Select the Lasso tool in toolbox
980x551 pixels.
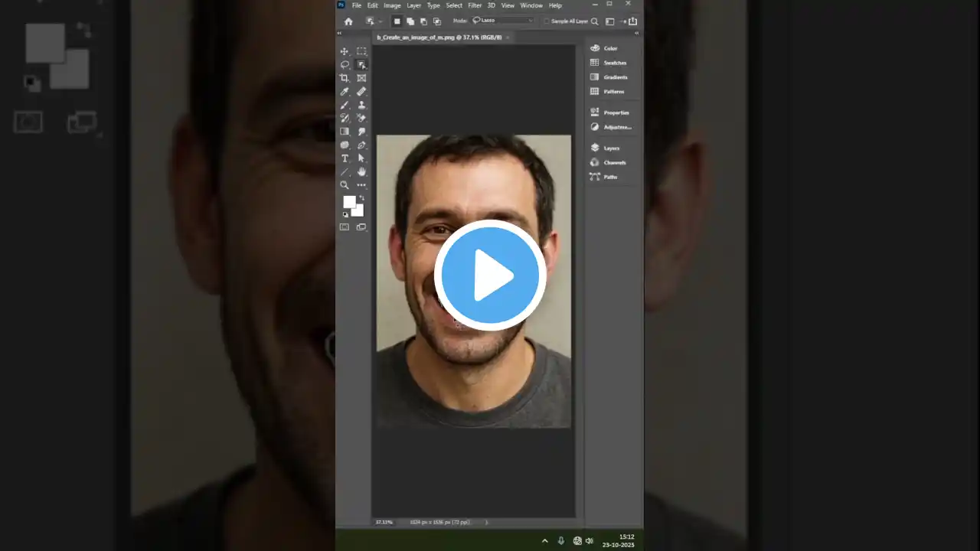[345, 65]
